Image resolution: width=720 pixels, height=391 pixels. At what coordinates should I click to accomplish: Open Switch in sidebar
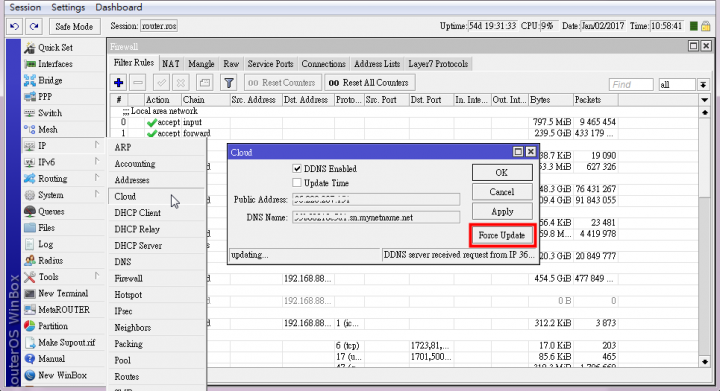[50, 113]
